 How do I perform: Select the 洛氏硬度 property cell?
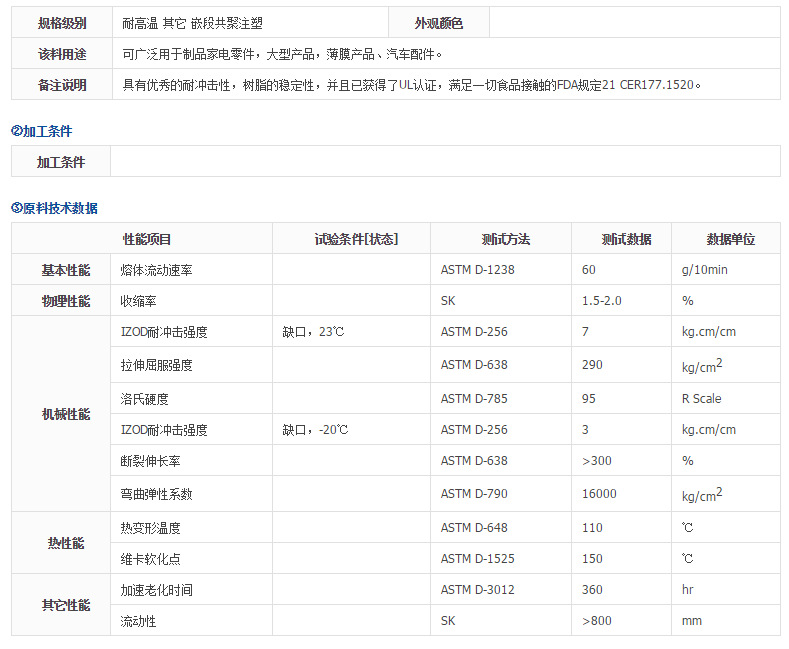(192, 398)
